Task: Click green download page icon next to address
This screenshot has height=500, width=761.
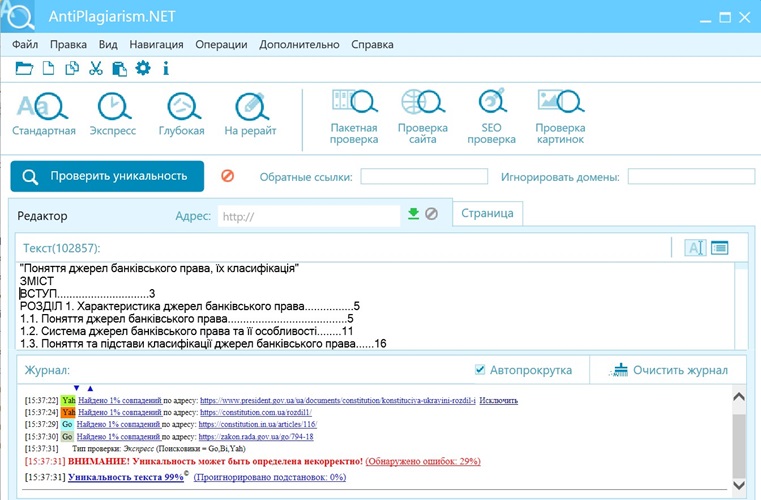Action: [414, 214]
